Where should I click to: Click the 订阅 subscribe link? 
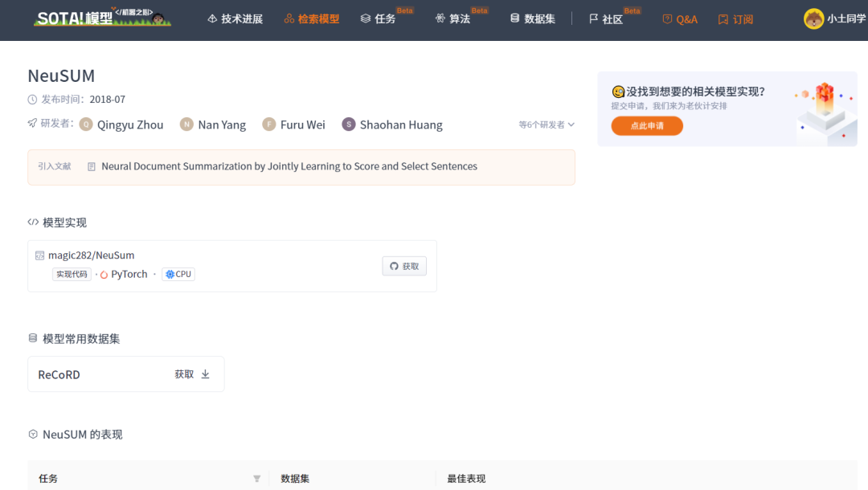pos(735,18)
